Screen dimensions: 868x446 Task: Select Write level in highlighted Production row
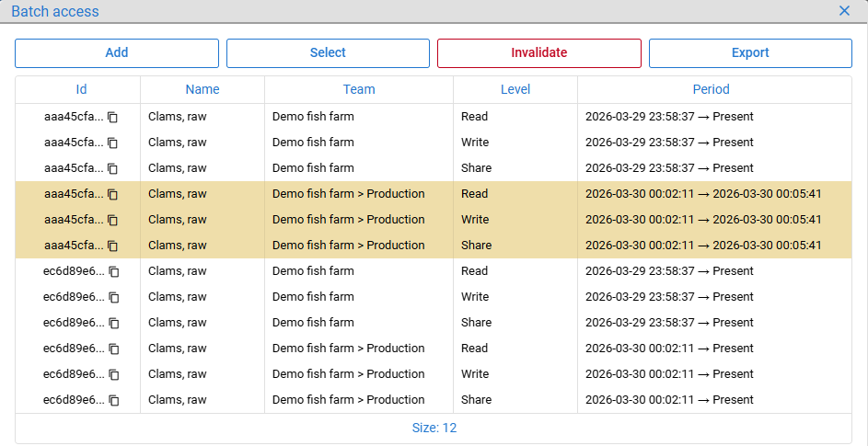point(475,220)
